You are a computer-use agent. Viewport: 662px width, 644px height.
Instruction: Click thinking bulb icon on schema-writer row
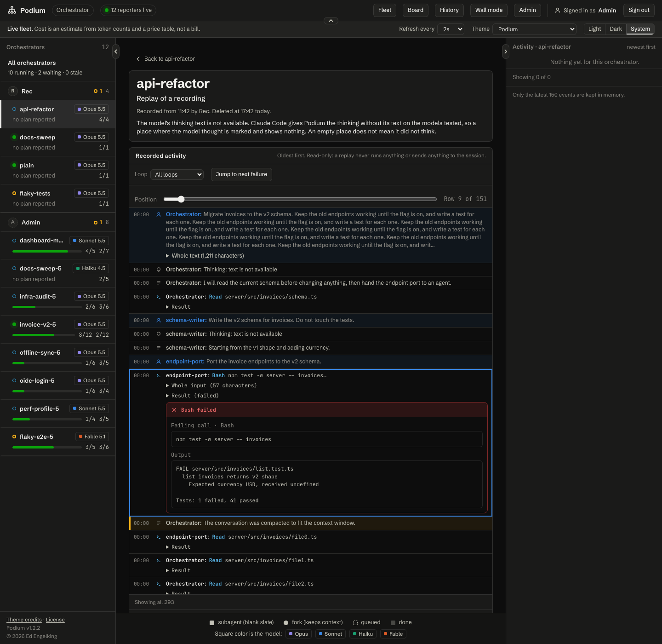pos(159,334)
